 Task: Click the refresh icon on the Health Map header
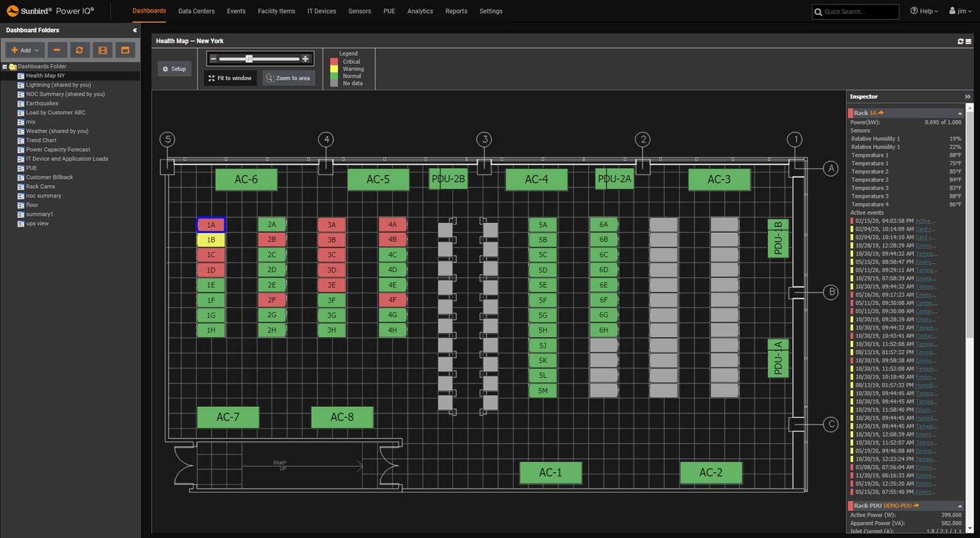(x=959, y=41)
